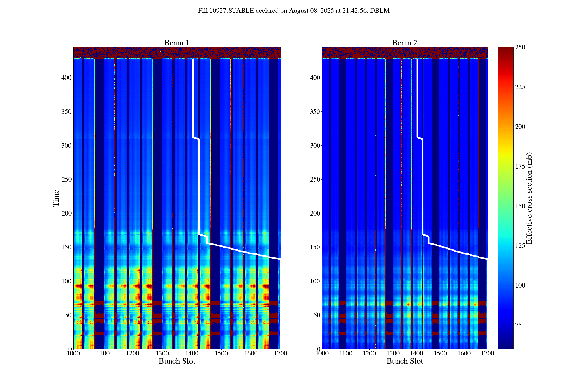Click the 1000 x-tick under Beam 2
The height and width of the screenshot is (392, 588).
[322, 353]
